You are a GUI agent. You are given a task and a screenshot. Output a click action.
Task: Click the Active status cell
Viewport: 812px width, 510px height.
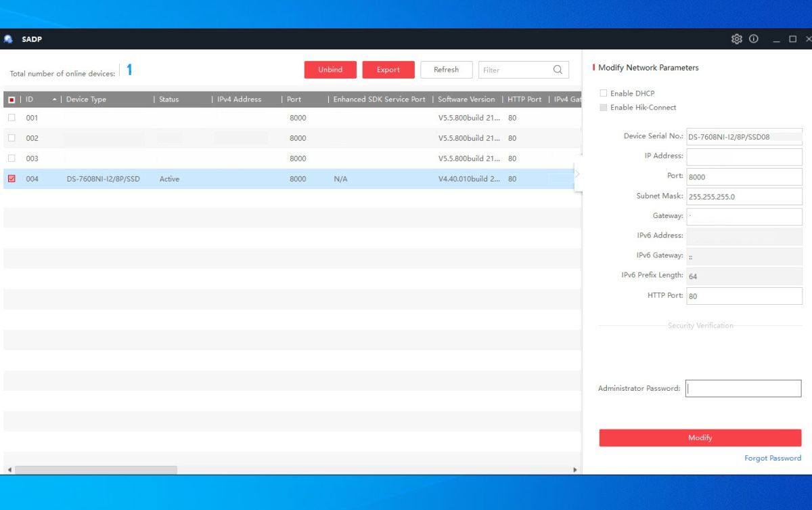[169, 179]
